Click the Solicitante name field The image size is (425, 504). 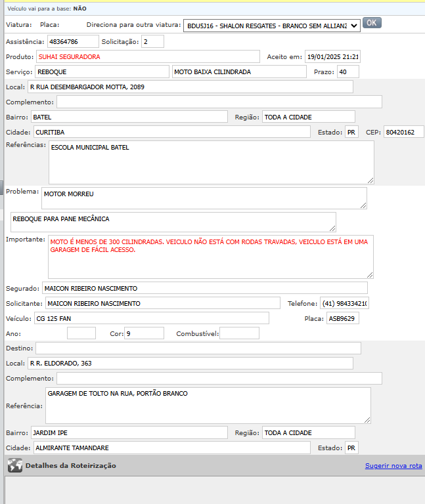[x=162, y=303]
